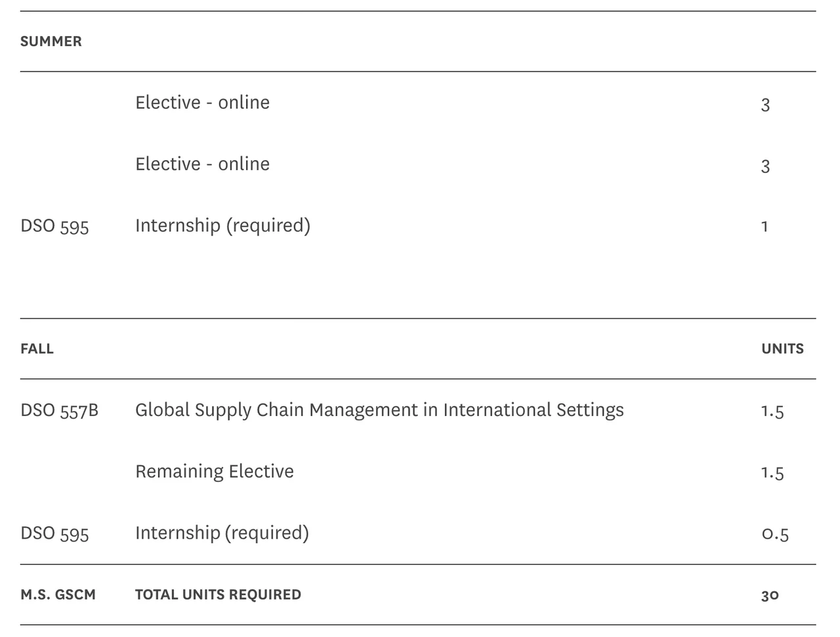The width and height of the screenshot is (840, 637).
Task: Click the total of 30 units
Action: click(770, 596)
